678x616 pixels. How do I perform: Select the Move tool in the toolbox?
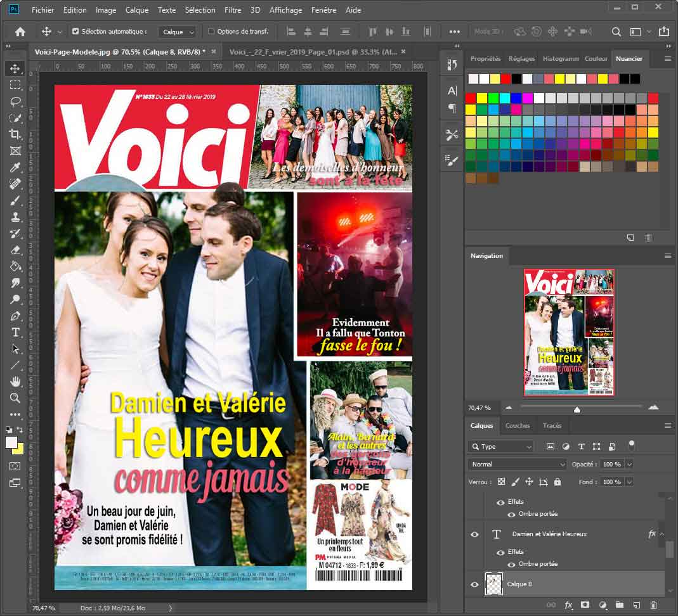coord(15,68)
